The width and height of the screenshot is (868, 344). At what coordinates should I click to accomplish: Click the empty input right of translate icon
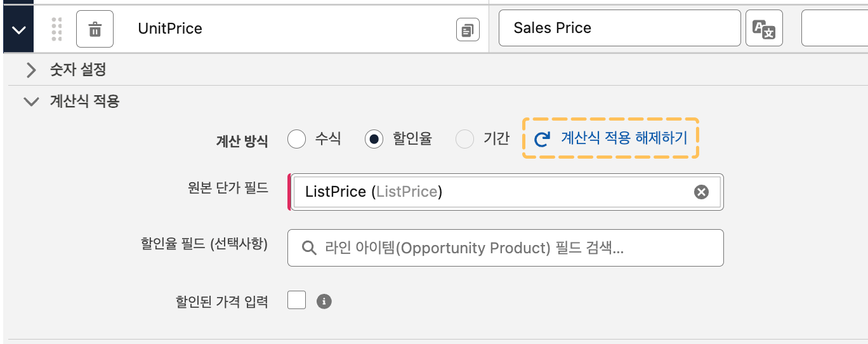pos(834,28)
